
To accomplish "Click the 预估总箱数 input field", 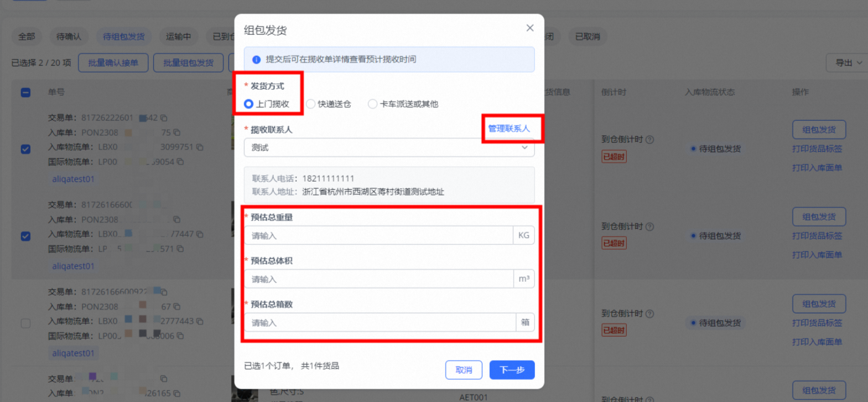I will 379,323.
